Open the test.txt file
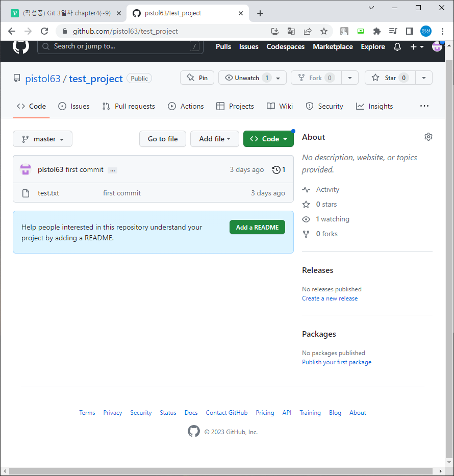Image resolution: width=454 pixels, height=476 pixels. (48, 193)
